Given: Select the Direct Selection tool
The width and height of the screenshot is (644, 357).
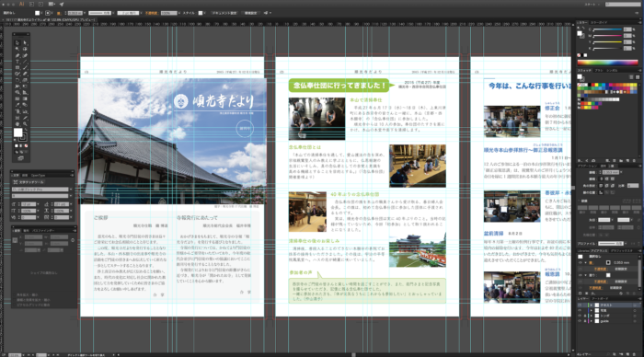Looking at the screenshot, I should pos(25,42).
